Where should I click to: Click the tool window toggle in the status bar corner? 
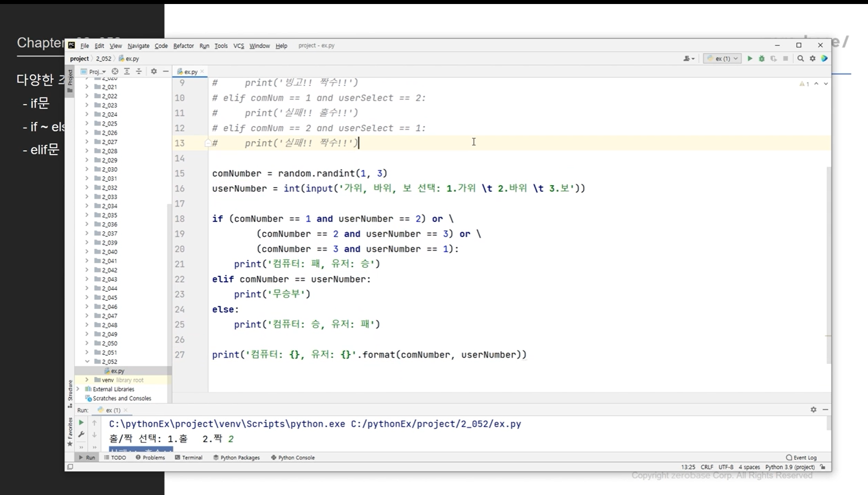70,467
